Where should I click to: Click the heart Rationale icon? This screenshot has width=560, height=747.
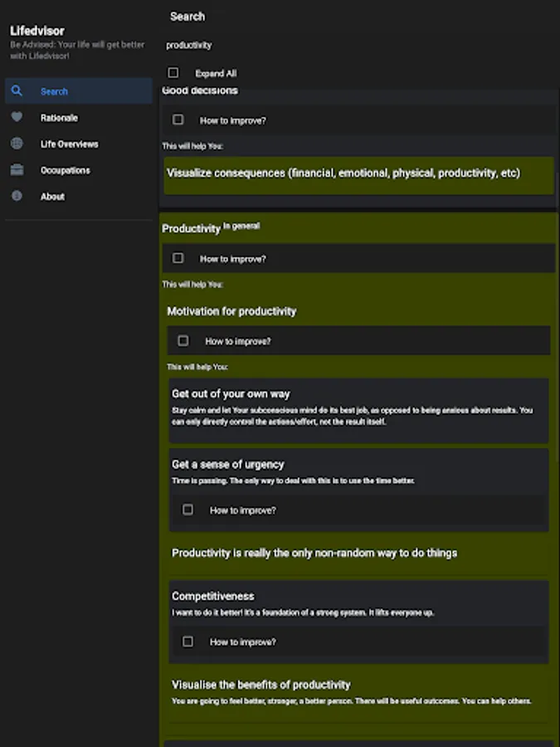17,118
